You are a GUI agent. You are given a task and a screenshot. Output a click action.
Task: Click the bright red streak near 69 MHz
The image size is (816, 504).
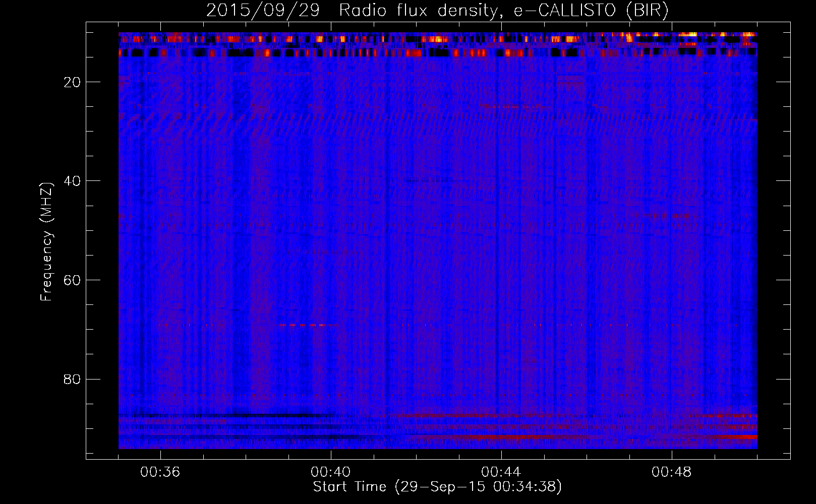click(308, 325)
